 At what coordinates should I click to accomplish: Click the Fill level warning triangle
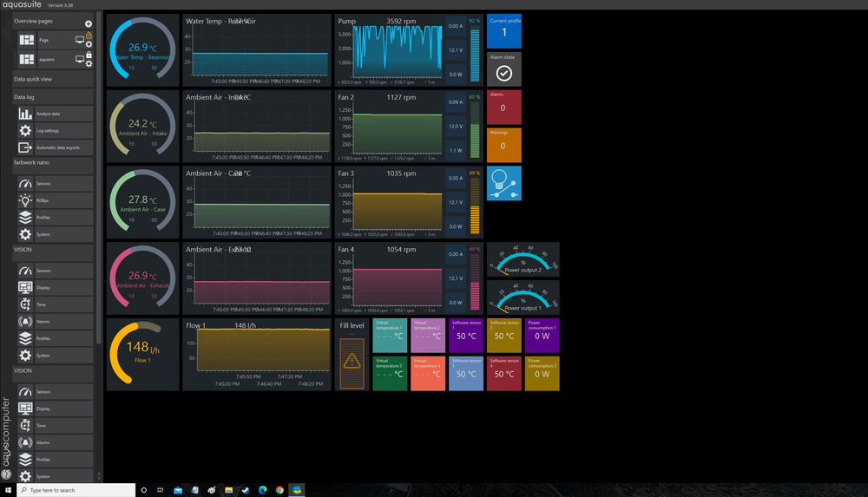click(x=352, y=361)
